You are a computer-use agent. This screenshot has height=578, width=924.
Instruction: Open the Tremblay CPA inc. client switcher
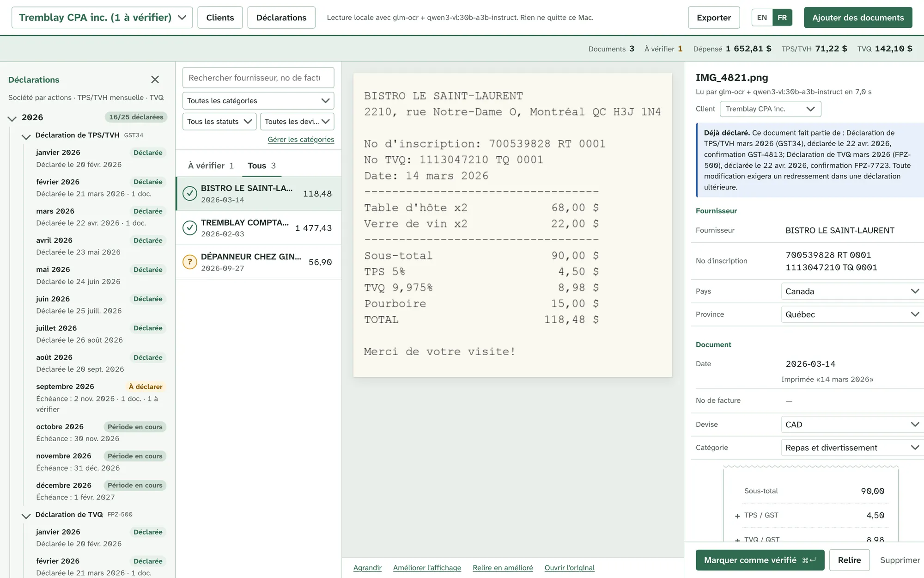(102, 18)
